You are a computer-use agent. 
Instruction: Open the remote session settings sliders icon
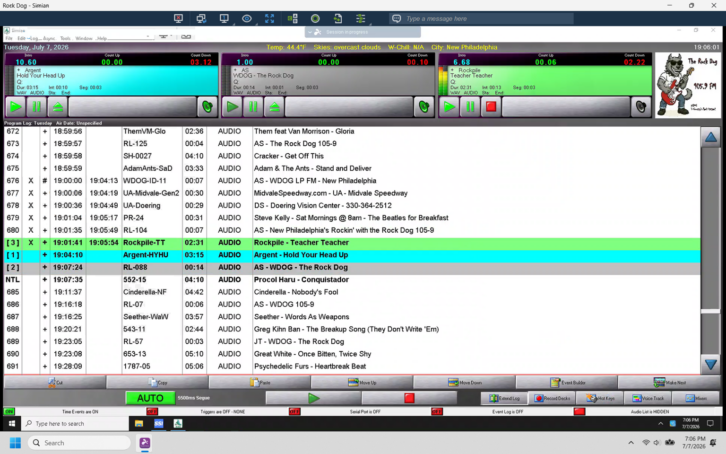coord(361,19)
